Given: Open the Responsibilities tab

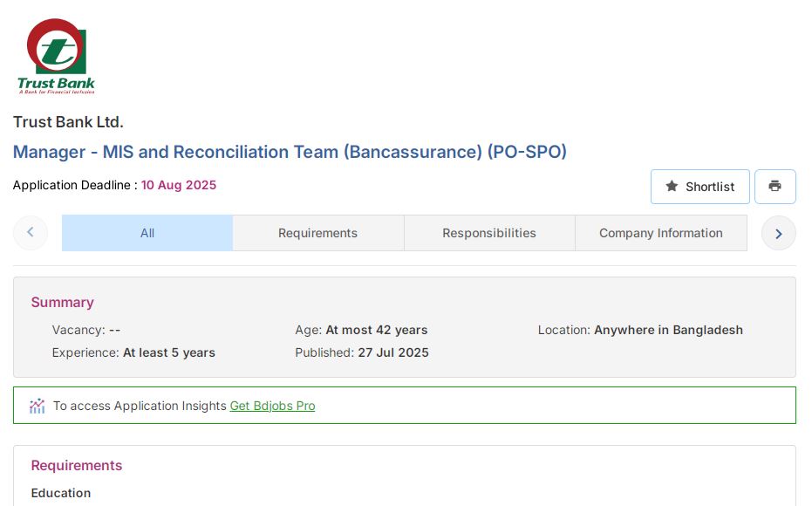Looking at the screenshot, I should (488, 233).
